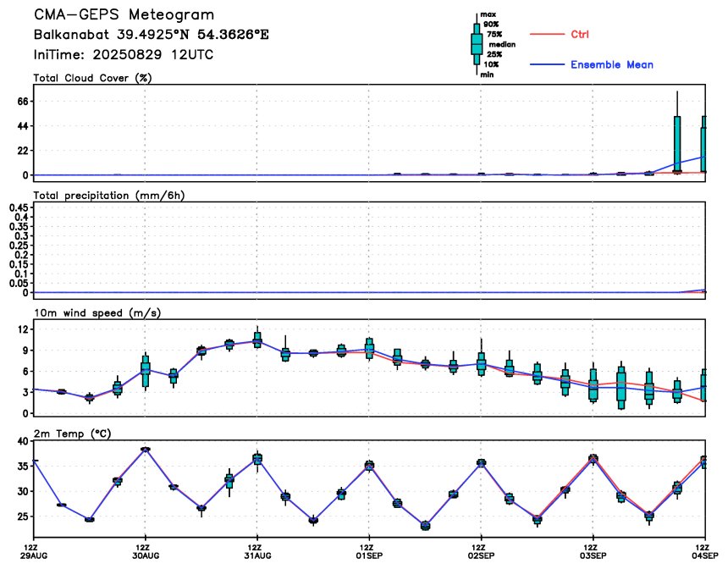Click the 12Z 04SEP time axis label

[x=705, y=551]
